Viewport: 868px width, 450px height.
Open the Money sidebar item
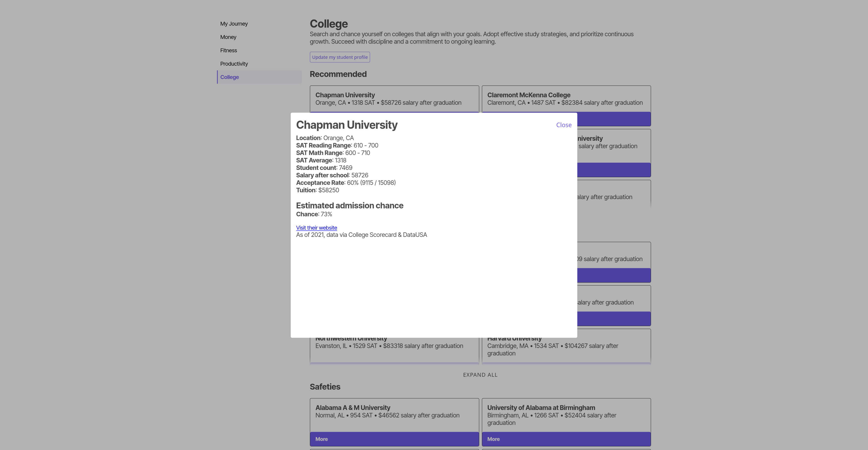click(228, 37)
